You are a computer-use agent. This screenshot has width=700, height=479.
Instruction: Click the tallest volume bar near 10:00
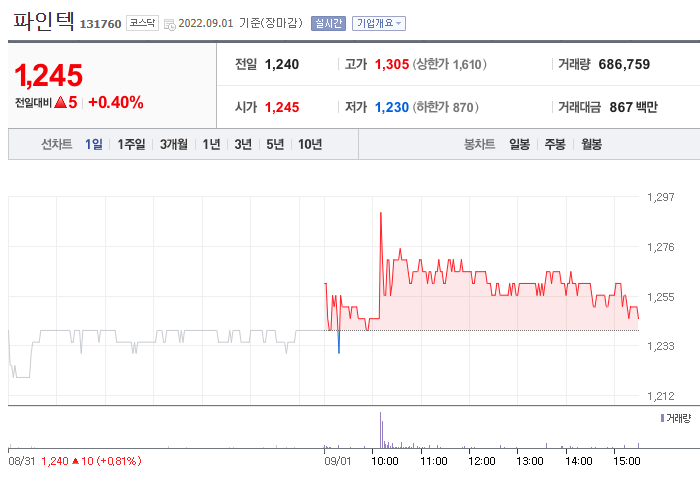380,430
